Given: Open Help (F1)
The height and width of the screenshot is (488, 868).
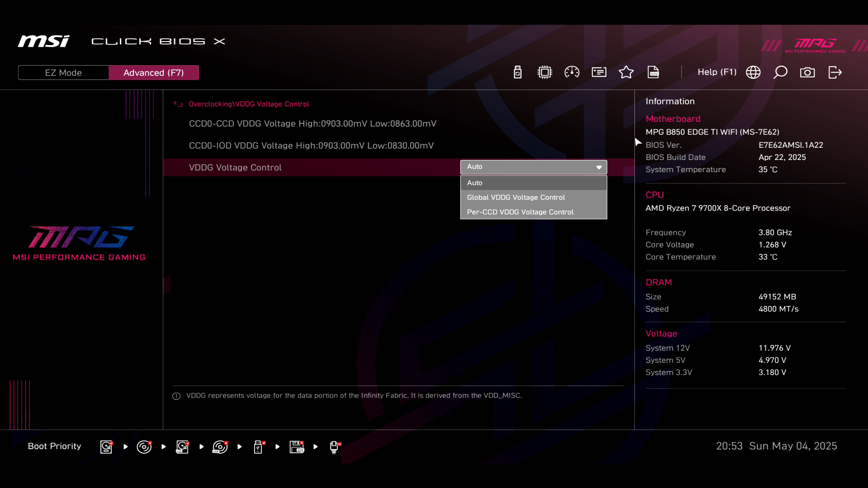Looking at the screenshot, I should [x=717, y=72].
